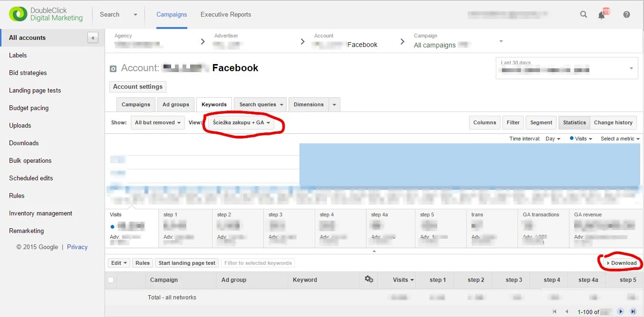Go to the first results page

tap(554, 311)
